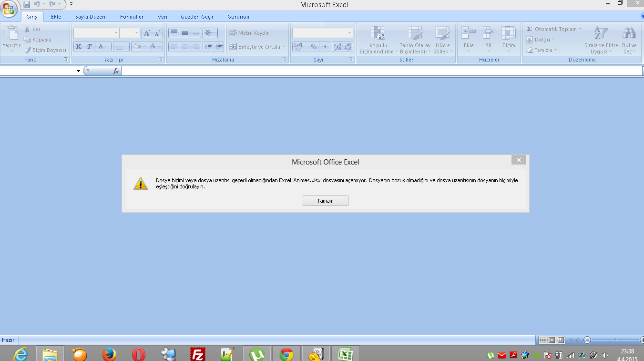Click the decrease font size icon
644x361 pixels.
(x=157, y=33)
